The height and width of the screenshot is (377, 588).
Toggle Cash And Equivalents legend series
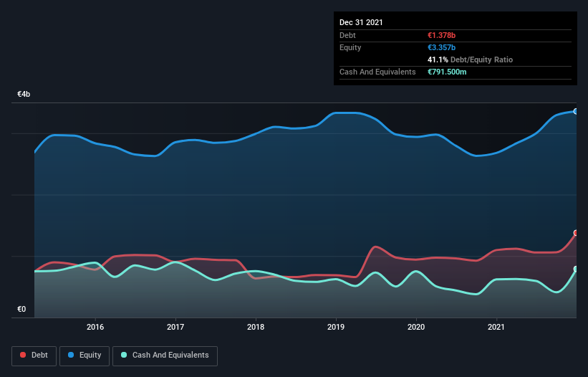pyautogui.click(x=165, y=355)
